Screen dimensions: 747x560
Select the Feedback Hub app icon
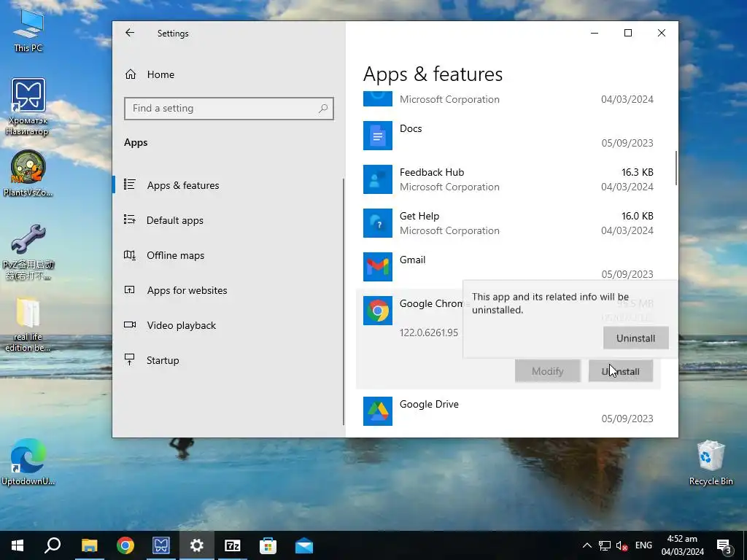pyautogui.click(x=378, y=179)
